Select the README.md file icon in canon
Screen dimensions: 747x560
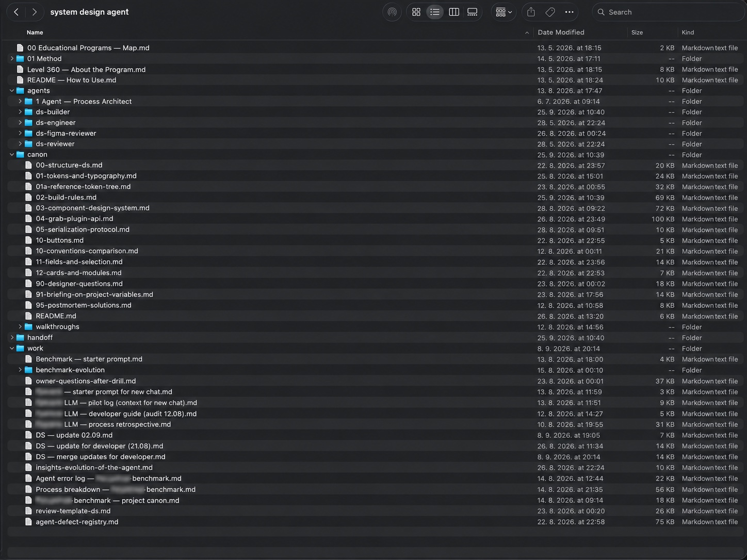coord(29,316)
